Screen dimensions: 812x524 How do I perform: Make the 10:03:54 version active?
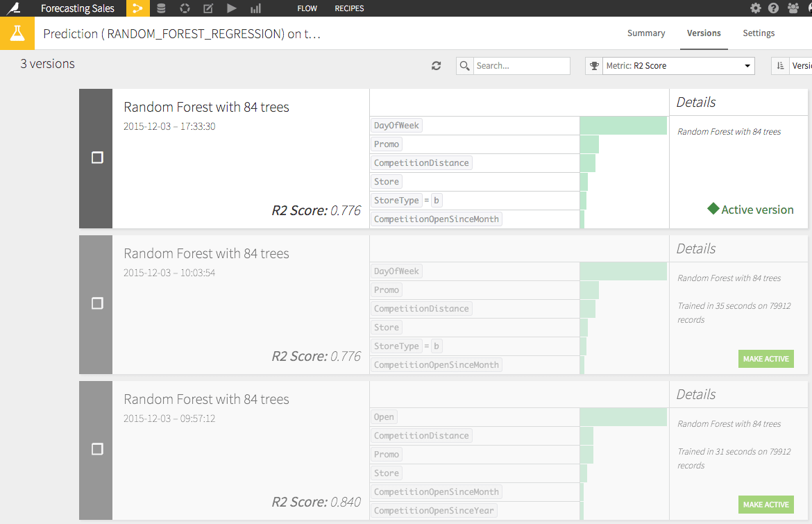pos(766,359)
